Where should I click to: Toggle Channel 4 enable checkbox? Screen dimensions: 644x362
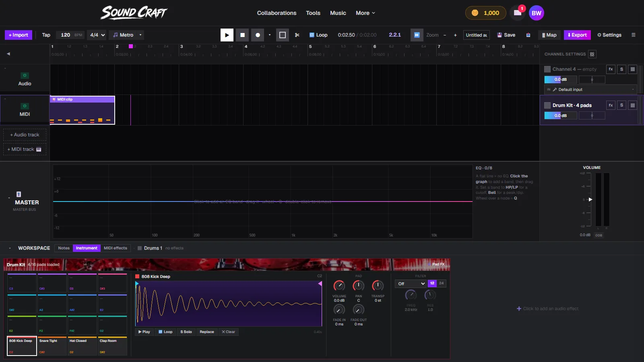(x=547, y=69)
